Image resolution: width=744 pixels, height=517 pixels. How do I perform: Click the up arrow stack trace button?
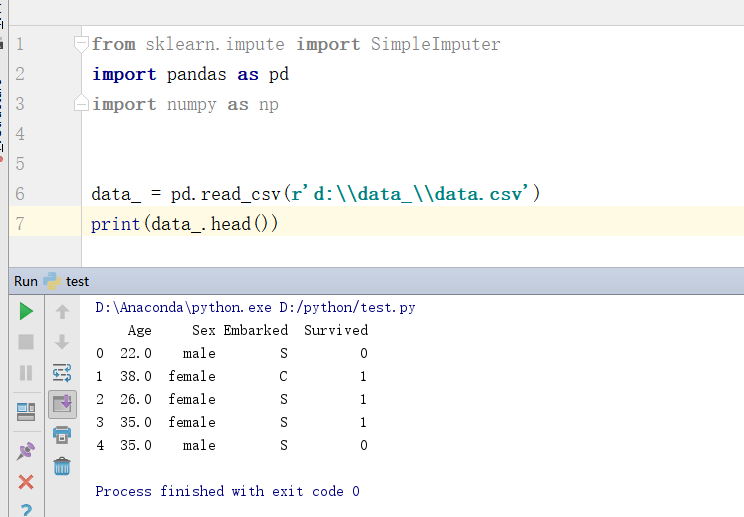[62, 312]
